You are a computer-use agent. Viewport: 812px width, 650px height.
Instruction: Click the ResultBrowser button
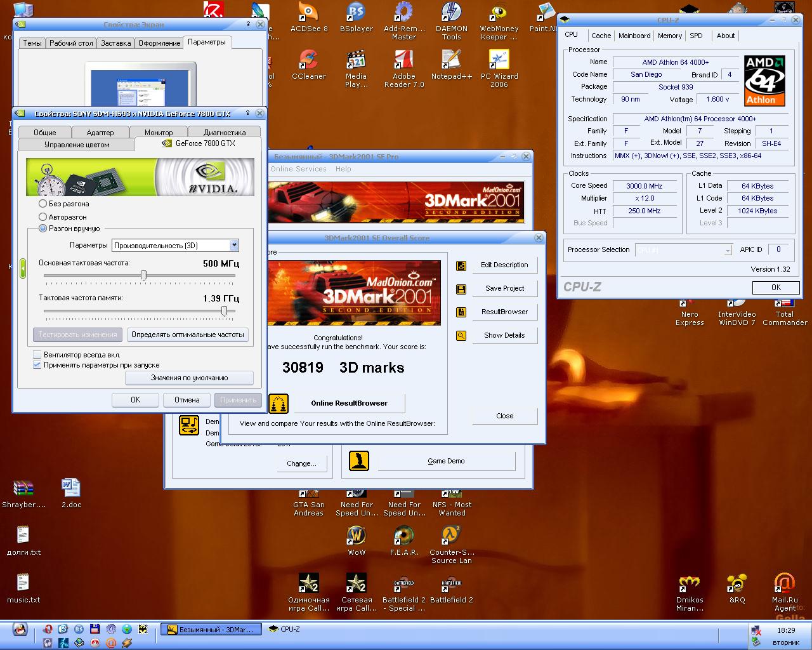click(504, 312)
